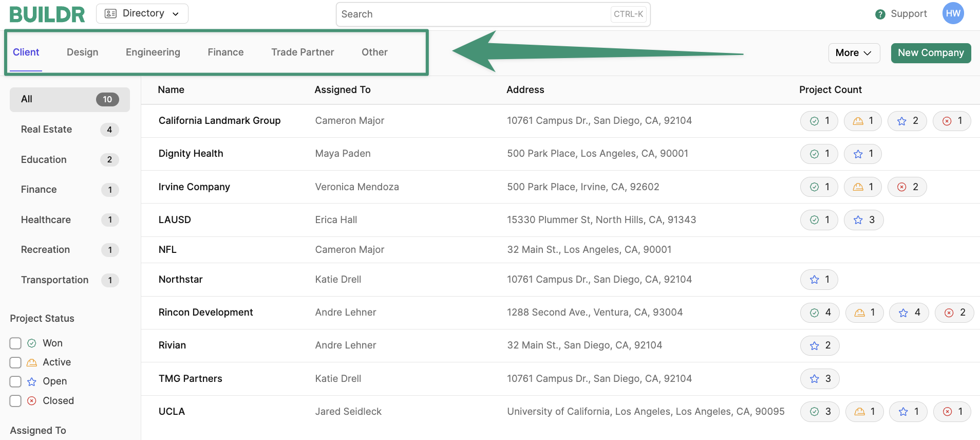
Task: Click the Project Count column header
Action: pos(831,90)
